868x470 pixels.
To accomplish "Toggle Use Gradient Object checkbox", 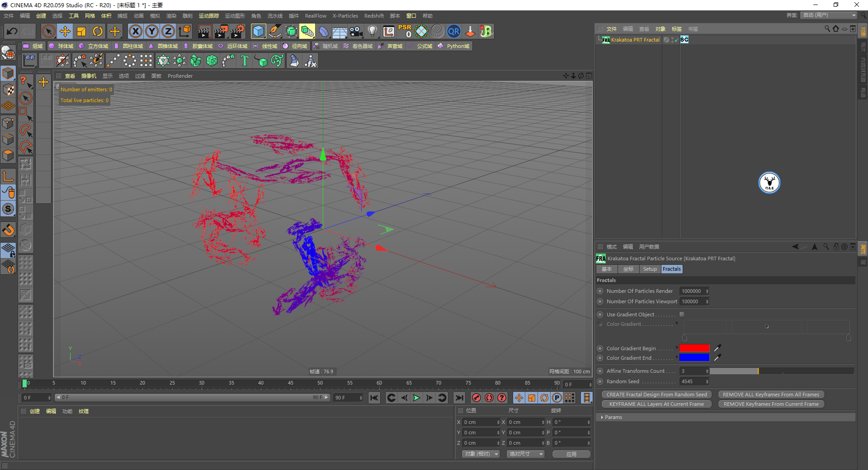I will tap(682, 315).
